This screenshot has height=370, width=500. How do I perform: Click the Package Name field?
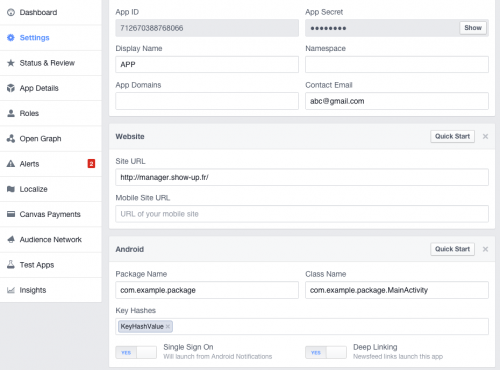point(207,290)
